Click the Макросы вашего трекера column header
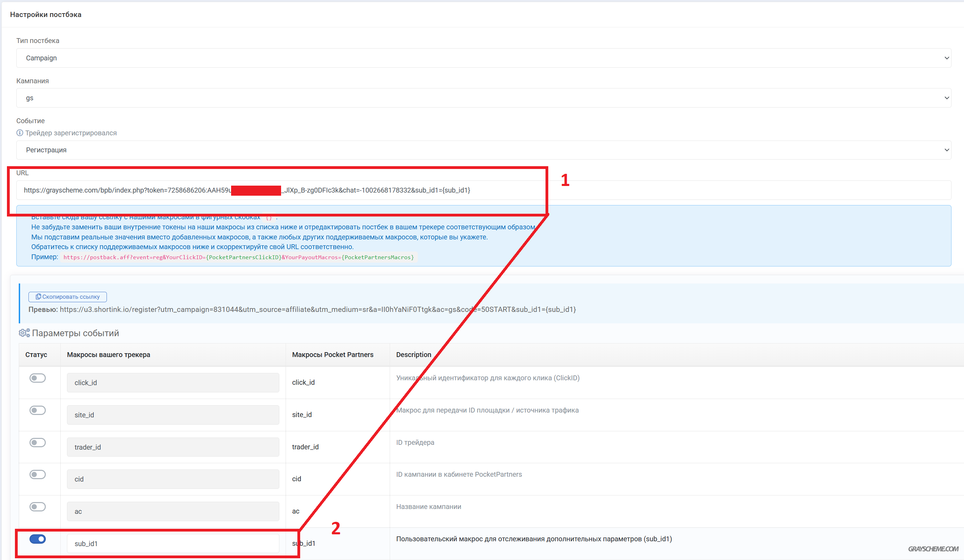This screenshot has width=964, height=560. pyautogui.click(x=109, y=355)
